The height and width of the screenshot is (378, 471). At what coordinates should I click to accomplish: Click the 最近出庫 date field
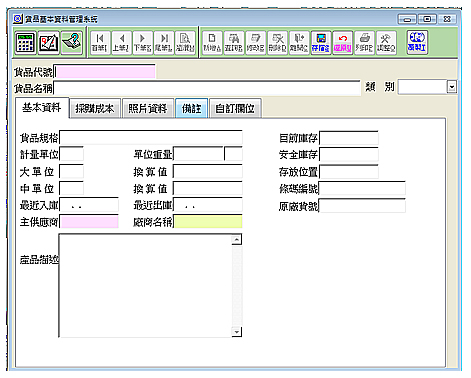[208, 205]
